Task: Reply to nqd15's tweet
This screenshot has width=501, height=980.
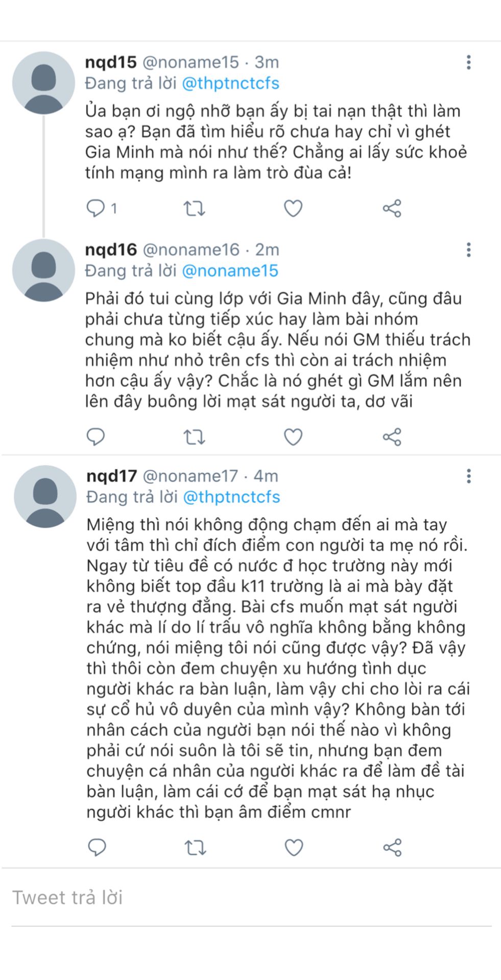Action: [96, 208]
